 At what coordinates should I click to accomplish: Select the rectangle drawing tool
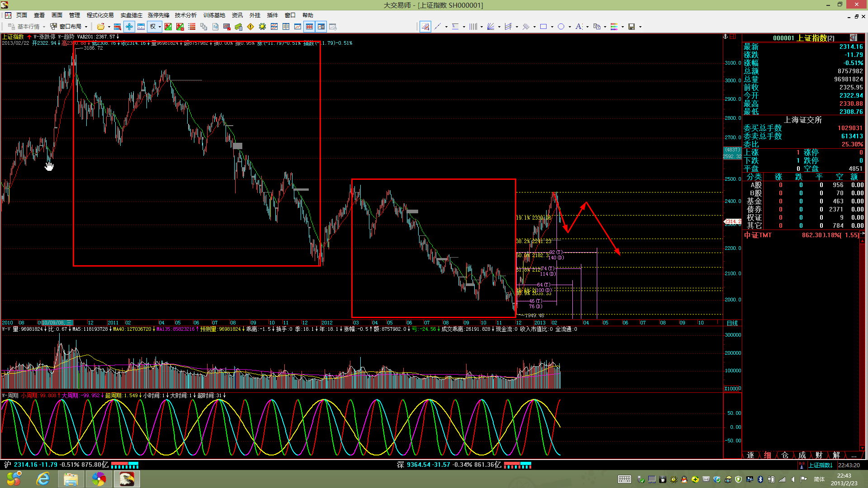(x=543, y=27)
